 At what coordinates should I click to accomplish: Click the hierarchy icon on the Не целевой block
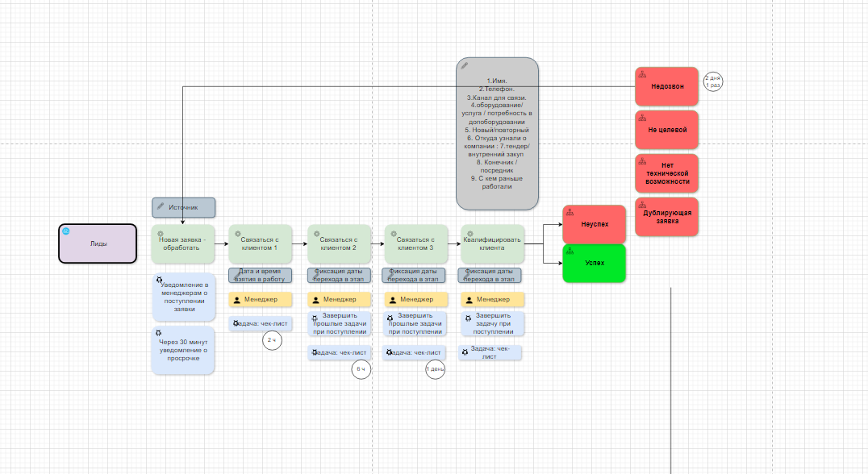pyautogui.click(x=642, y=118)
